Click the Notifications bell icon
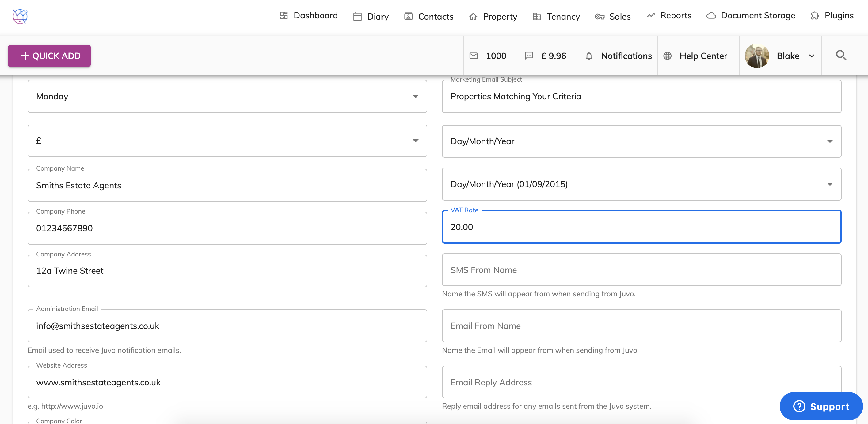Image resolution: width=868 pixels, height=424 pixels. [589, 56]
